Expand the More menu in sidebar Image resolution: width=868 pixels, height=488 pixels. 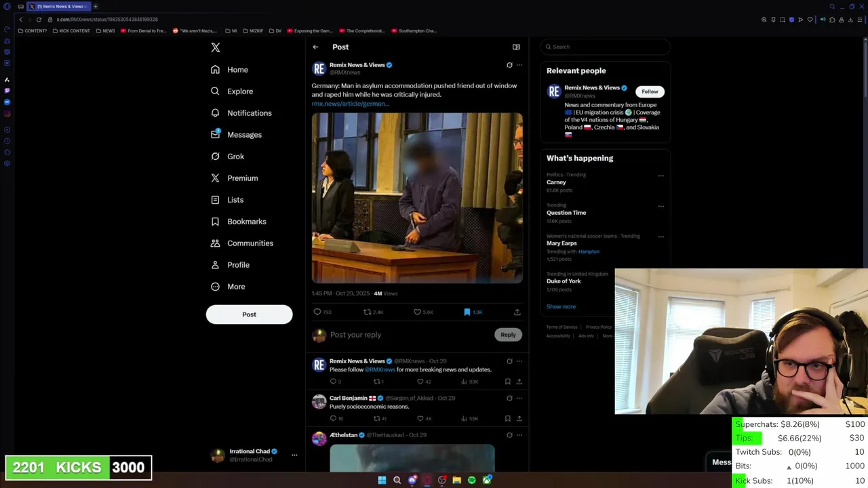[x=228, y=287]
